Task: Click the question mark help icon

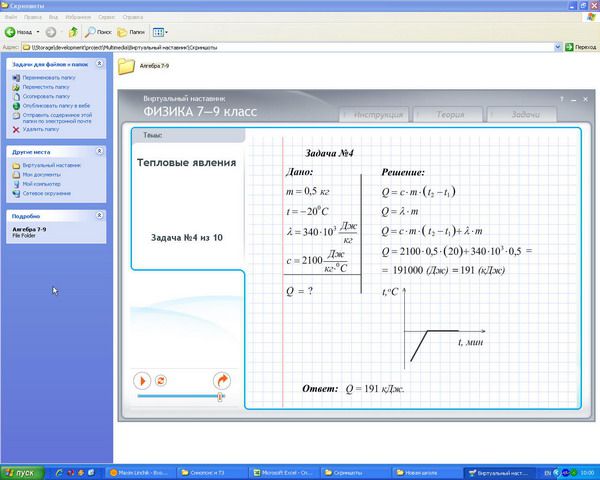Action: pyautogui.click(x=562, y=99)
